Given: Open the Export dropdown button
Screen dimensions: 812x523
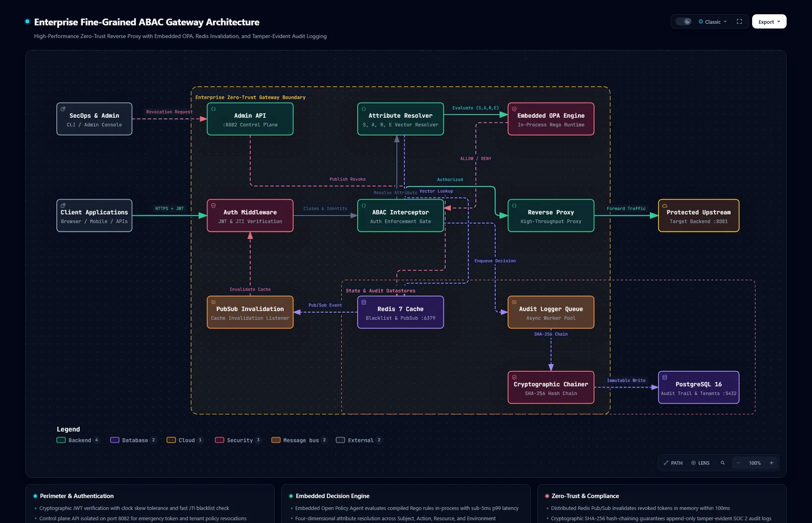Looking at the screenshot, I should (x=769, y=22).
